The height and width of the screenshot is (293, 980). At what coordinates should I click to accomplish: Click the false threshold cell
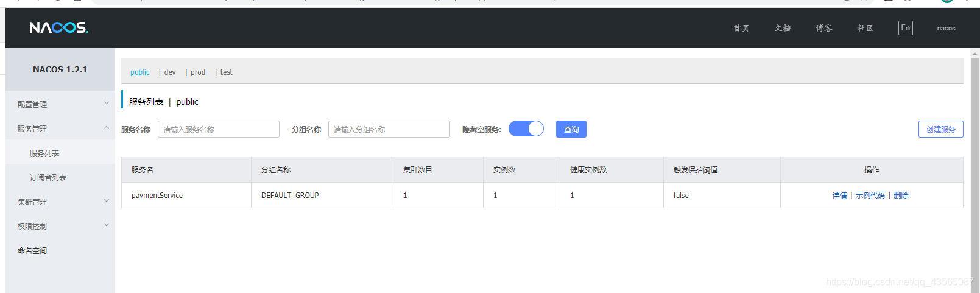click(x=722, y=196)
